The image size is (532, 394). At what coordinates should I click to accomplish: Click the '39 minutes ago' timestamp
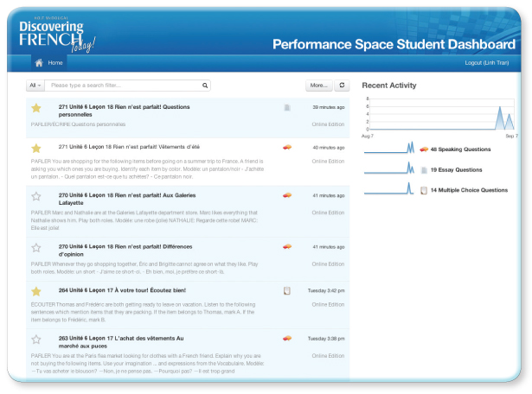point(329,107)
